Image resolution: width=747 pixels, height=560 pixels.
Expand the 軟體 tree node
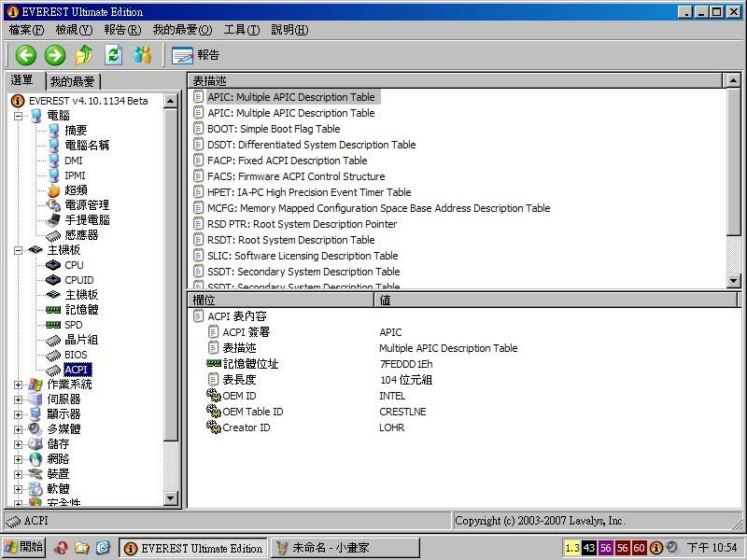18,489
